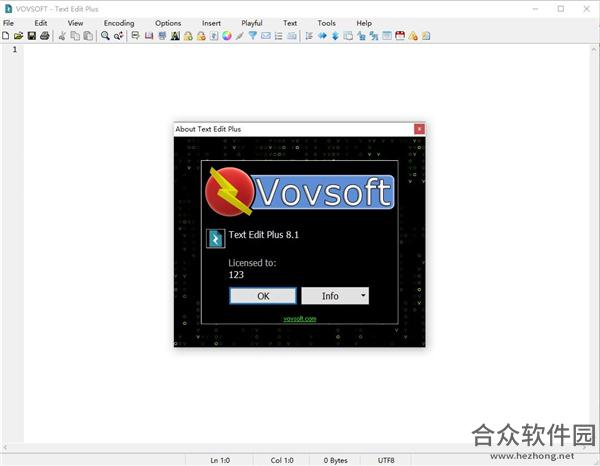Open the Edit menu
Viewport: 600px width, 466px height.
click(x=41, y=23)
